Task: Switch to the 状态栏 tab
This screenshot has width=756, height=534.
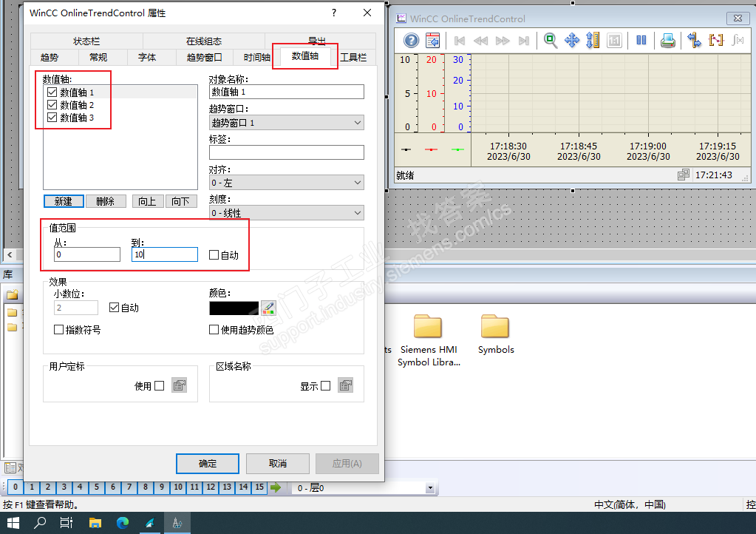Action: click(86, 41)
